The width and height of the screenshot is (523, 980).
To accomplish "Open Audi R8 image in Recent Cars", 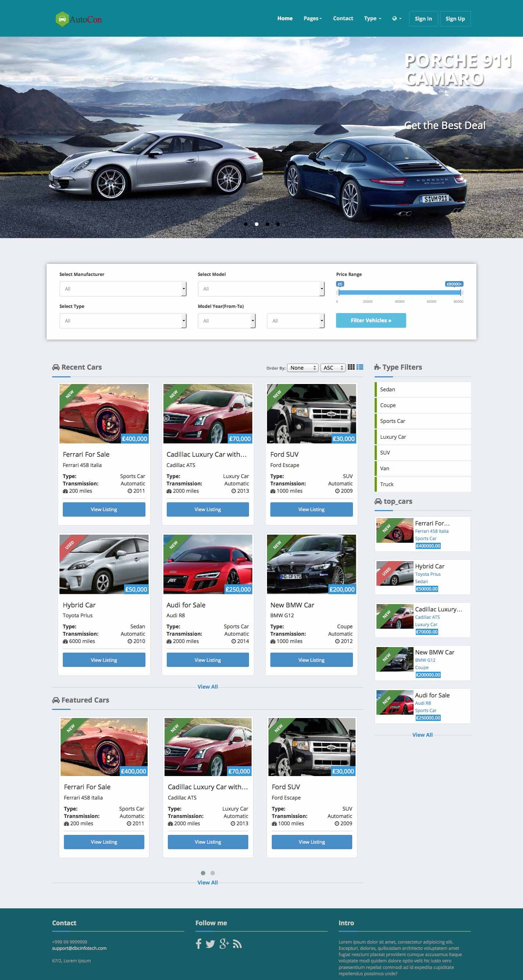I will point(208,564).
